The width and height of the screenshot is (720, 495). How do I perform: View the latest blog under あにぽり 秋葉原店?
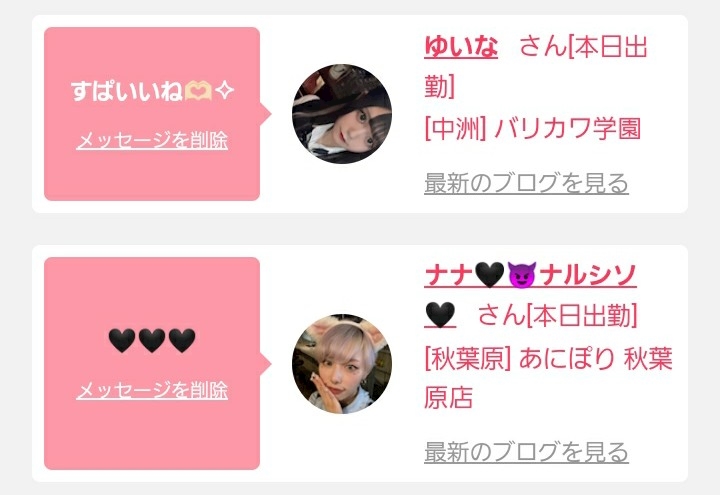[x=526, y=452]
